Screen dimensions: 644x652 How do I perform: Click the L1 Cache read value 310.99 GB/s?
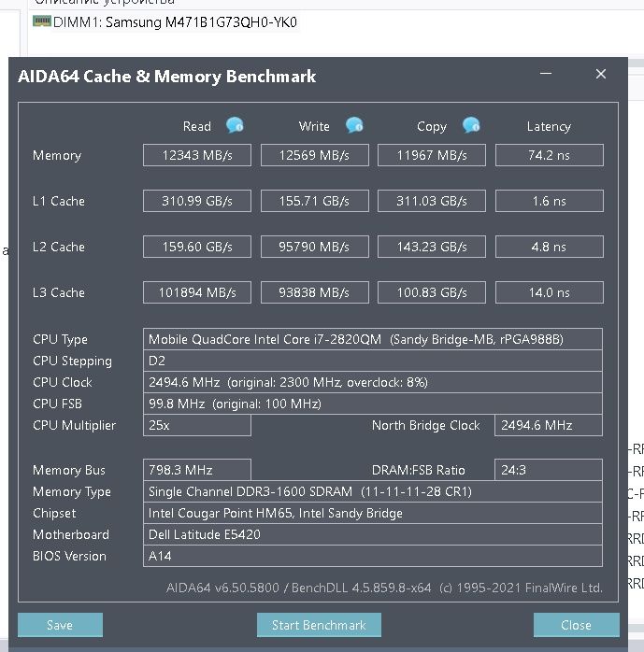[197, 201]
